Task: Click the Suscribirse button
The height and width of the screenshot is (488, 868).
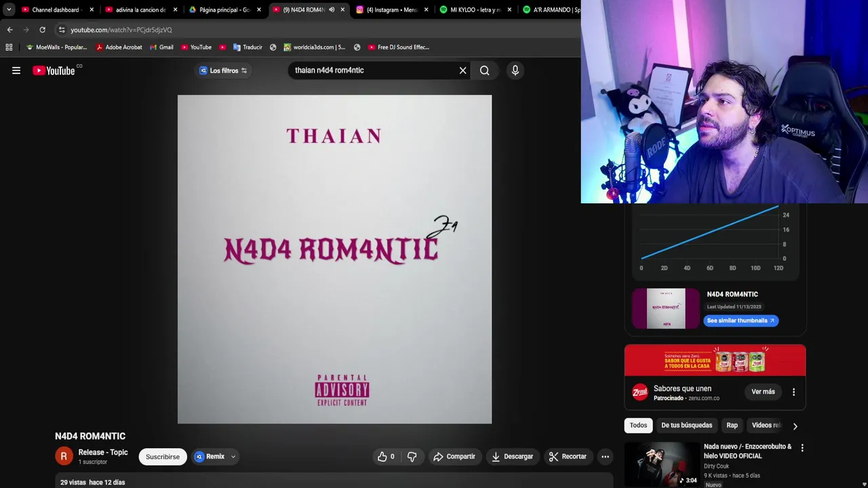Action: [x=163, y=457]
